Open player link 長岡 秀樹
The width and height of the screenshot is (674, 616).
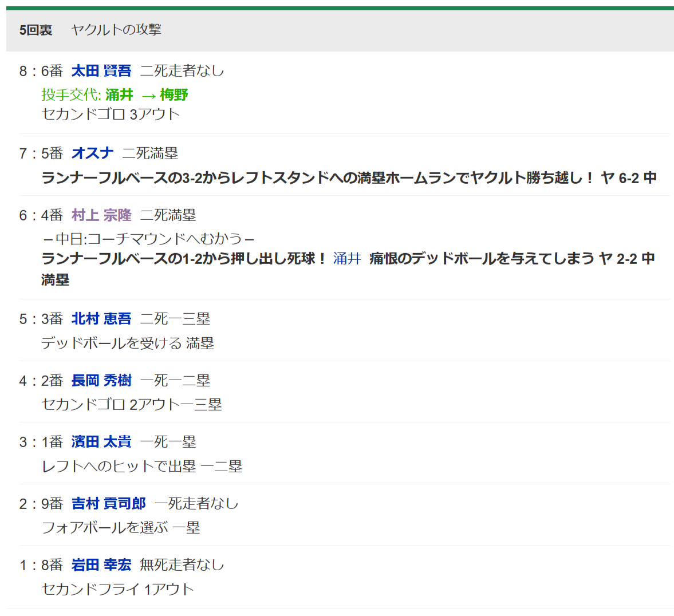pos(101,381)
